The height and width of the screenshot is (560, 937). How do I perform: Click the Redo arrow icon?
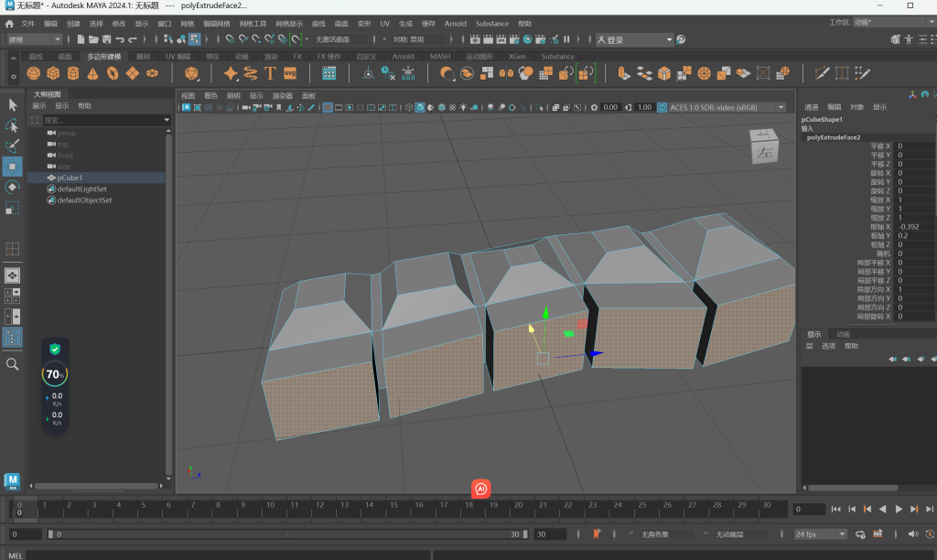pyautogui.click(x=134, y=39)
